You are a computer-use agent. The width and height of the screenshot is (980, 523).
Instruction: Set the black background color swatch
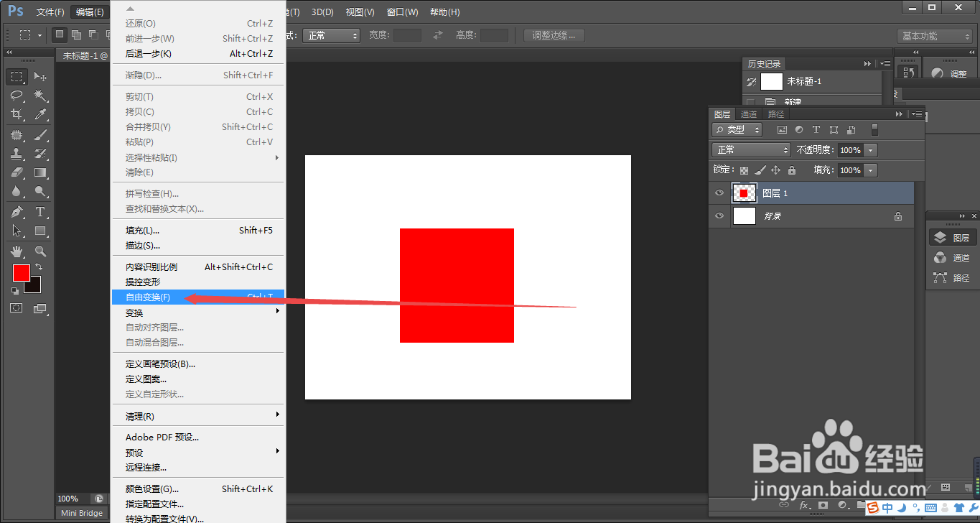tap(35, 287)
